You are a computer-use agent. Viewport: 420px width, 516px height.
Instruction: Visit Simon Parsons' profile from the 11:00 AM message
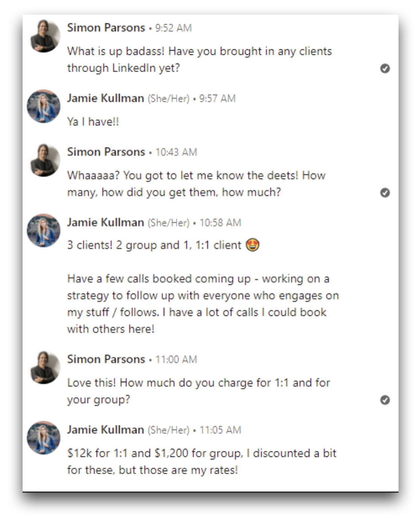(106, 359)
